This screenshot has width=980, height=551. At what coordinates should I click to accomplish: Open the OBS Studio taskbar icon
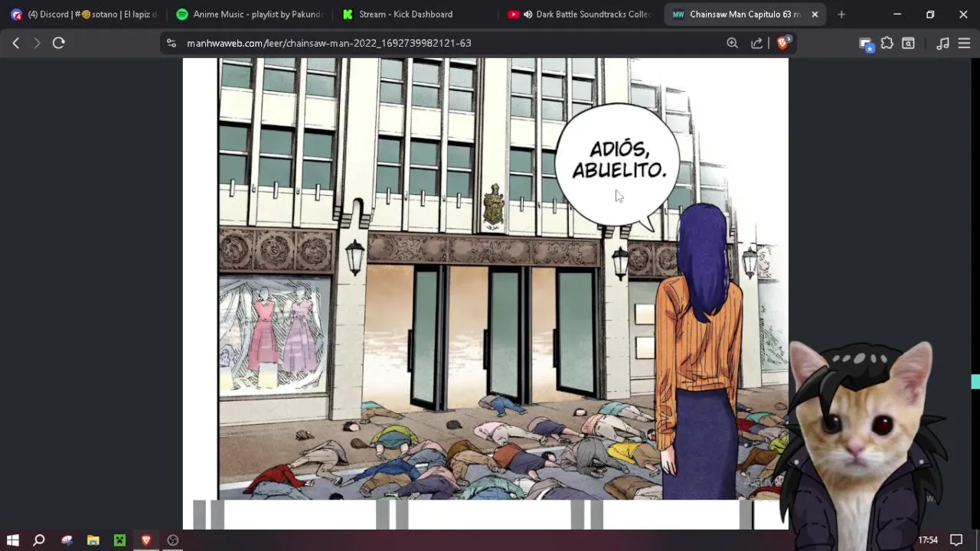(173, 540)
